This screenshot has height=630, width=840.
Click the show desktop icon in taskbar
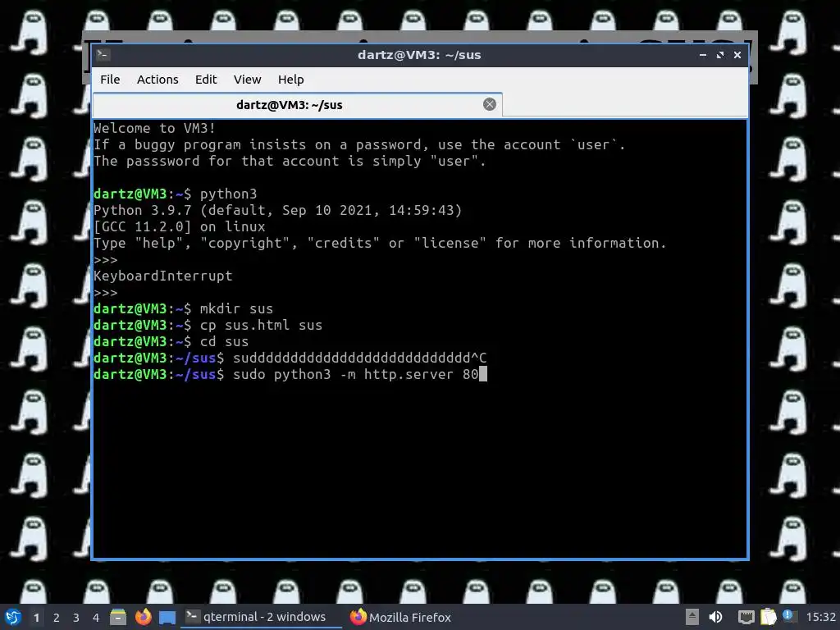click(x=167, y=618)
